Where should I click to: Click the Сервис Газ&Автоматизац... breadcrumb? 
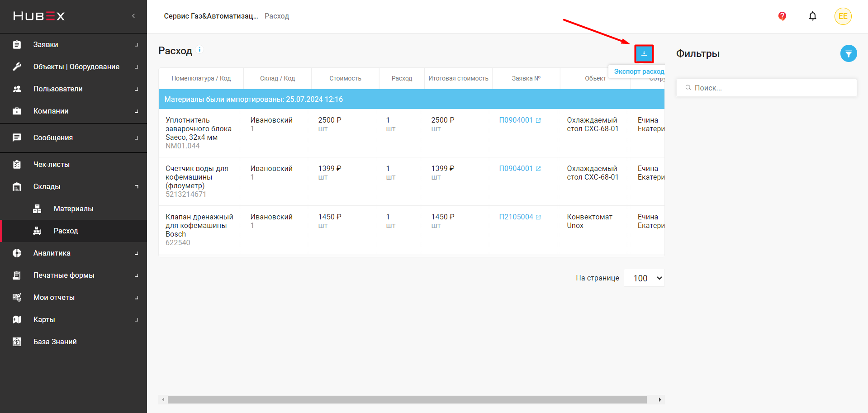point(211,16)
